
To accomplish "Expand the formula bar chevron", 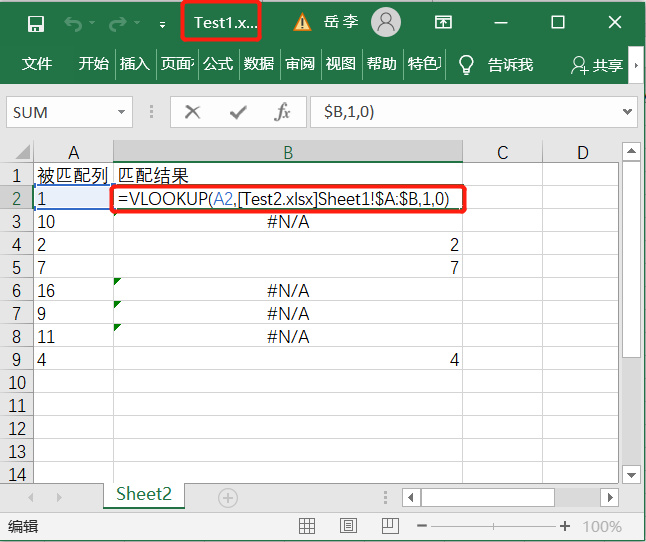I will (627, 112).
